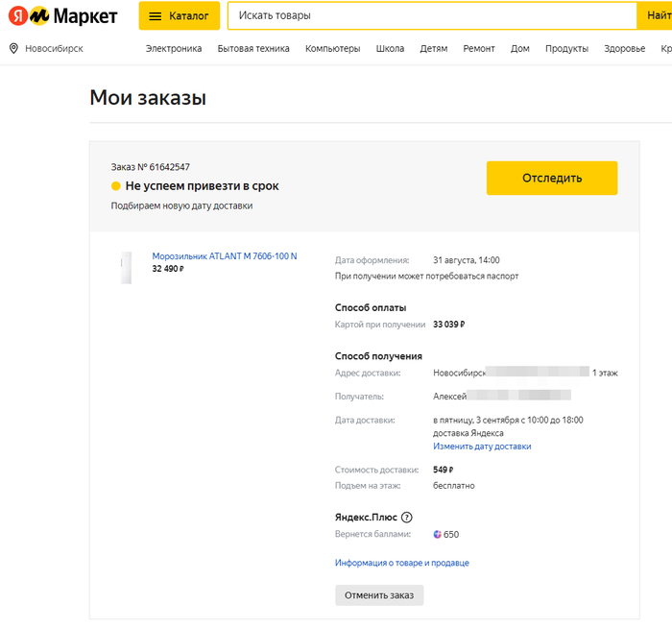Click the Найти search button
This screenshot has height=628, width=672.
click(655, 16)
